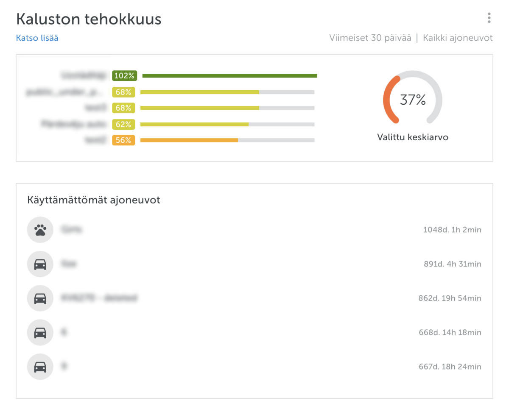This screenshot has height=420, width=509.
Task: Click the Käyttämättömät ajoneuvot heading
Action: pyautogui.click(x=93, y=200)
